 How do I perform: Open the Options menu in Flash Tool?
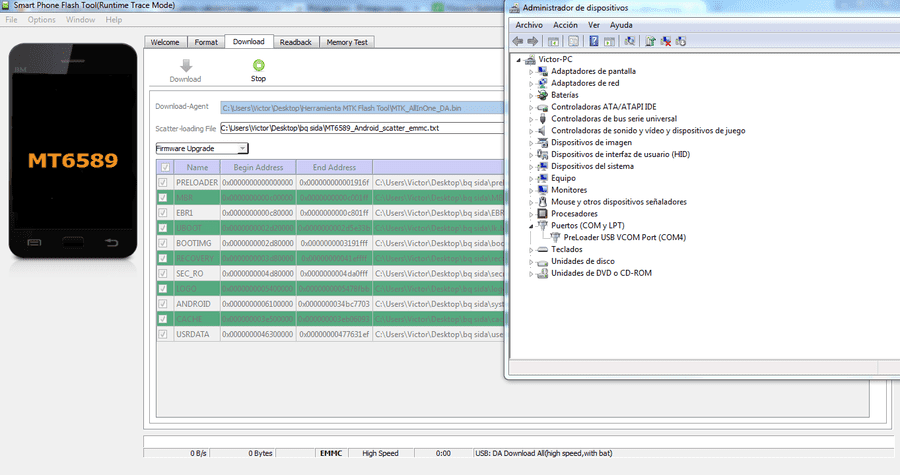pyautogui.click(x=42, y=20)
